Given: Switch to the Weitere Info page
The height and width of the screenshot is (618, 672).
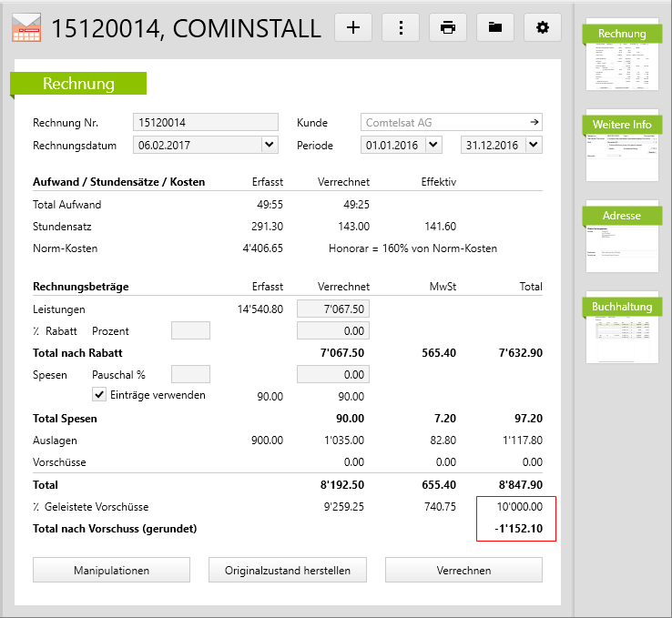Looking at the screenshot, I should click(622, 145).
